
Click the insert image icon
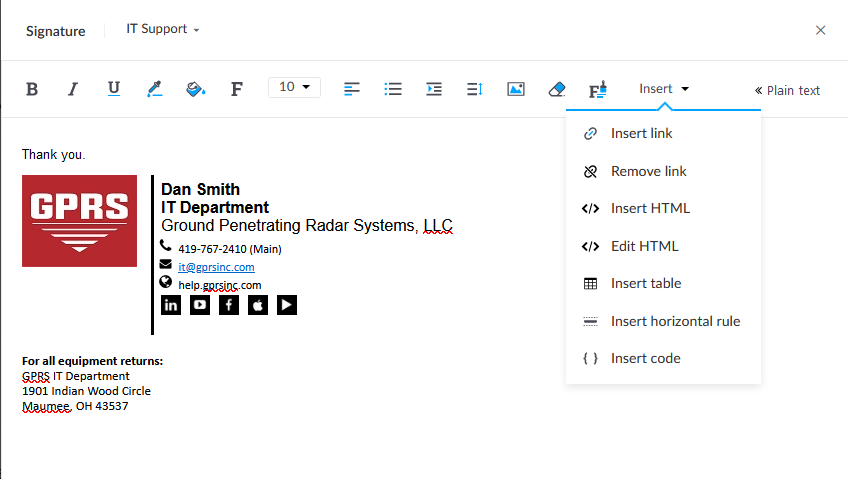point(516,89)
